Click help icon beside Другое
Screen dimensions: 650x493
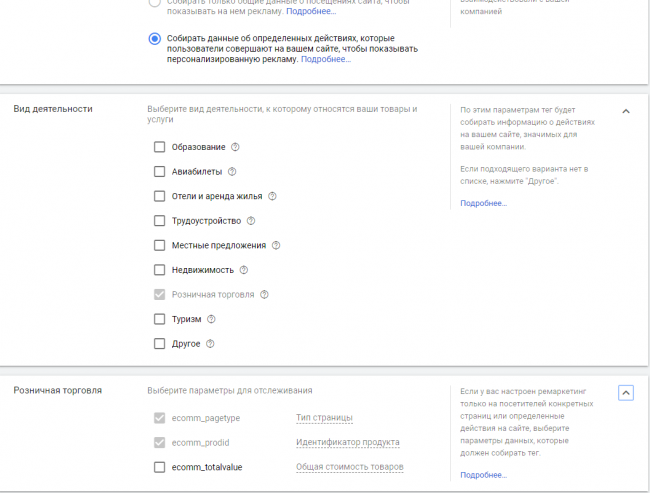(210, 344)
